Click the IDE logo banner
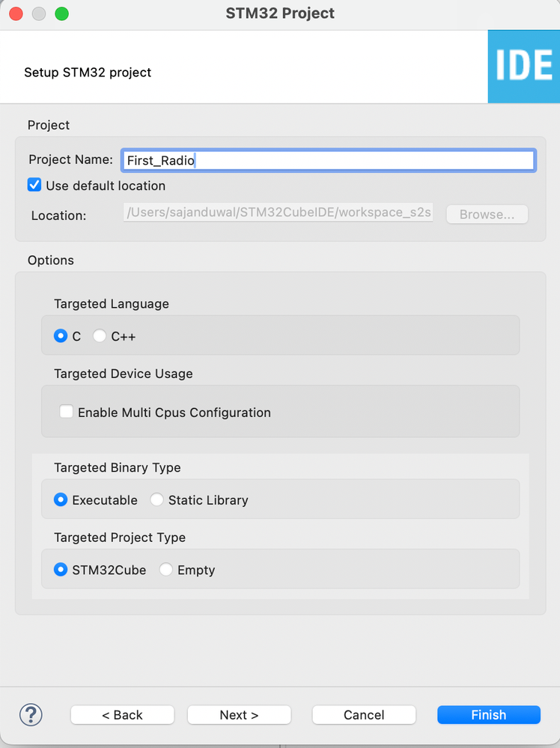Viewport: 560px width, 748px height. 523,67
